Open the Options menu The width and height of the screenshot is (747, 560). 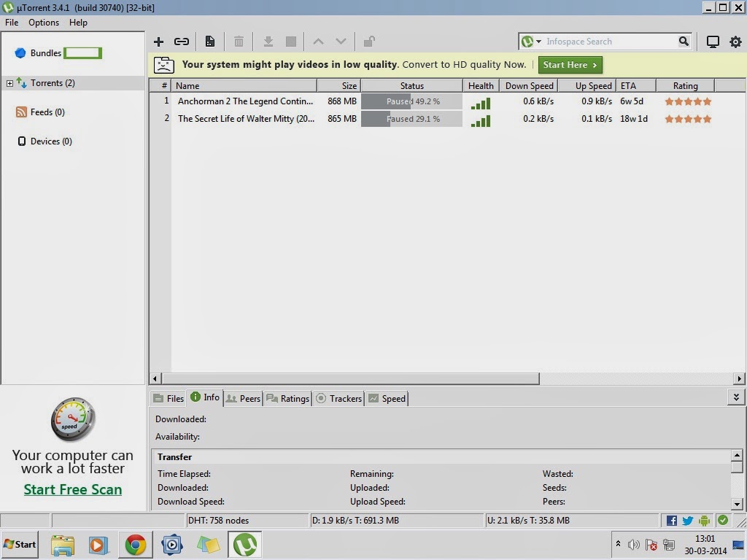(x=43, y=23)
